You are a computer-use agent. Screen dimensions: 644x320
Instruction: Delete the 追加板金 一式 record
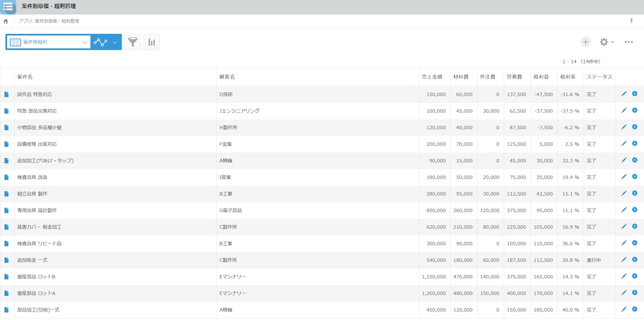[x=634, y=259]
